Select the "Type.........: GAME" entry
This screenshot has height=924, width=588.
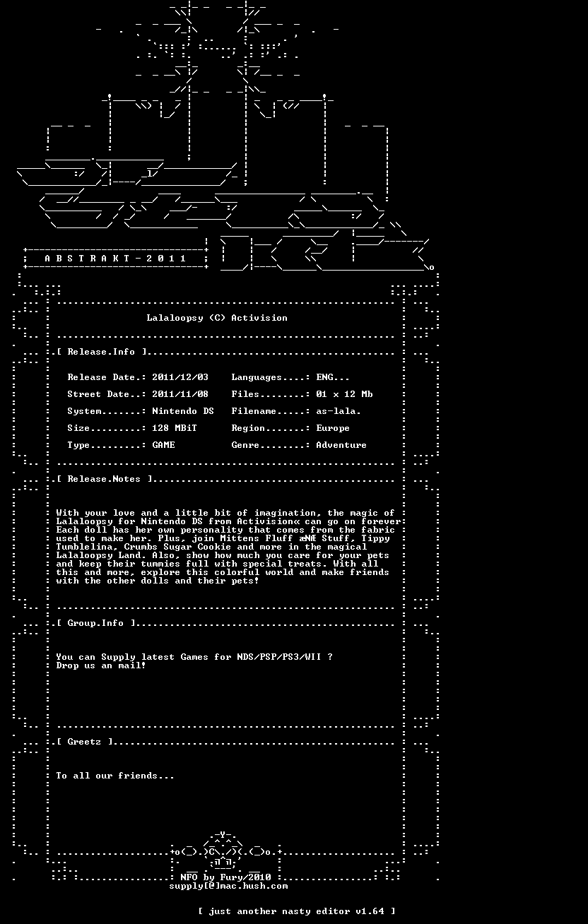[x=121, y=445]
